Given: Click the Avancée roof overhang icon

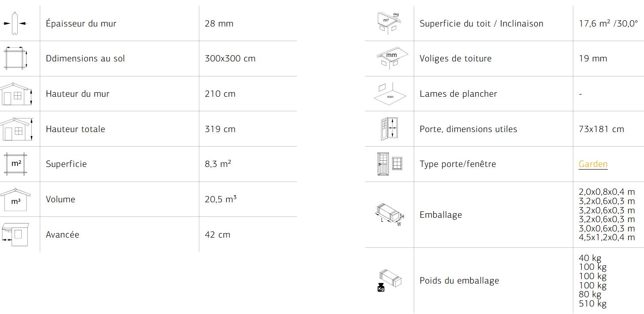Looking at the screenshot, I should [x=15, y=235].
